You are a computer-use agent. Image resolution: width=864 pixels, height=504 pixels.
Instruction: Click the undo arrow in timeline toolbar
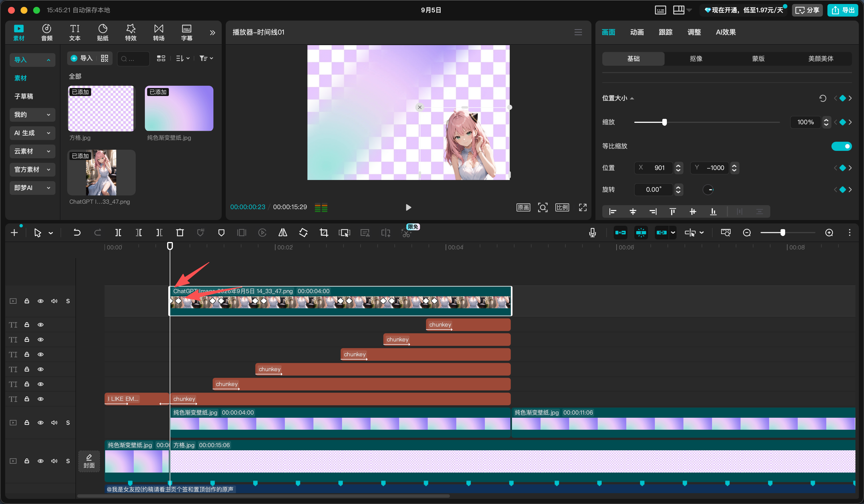77,233
